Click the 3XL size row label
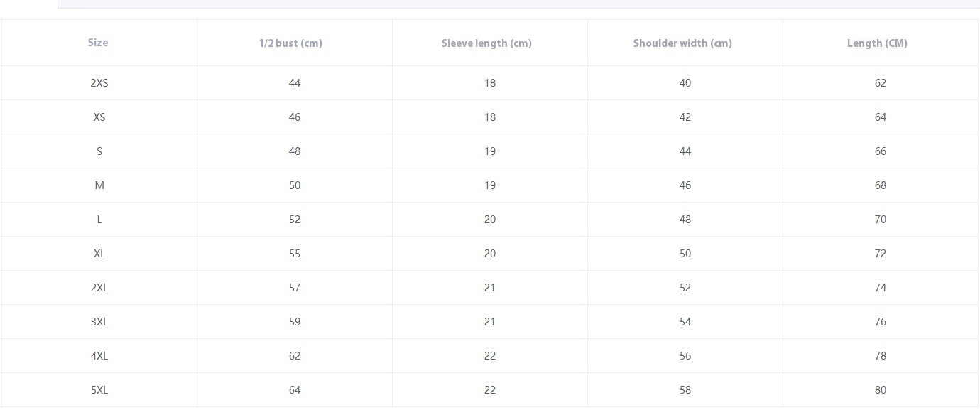980x420 pixels. pos(99,322)
